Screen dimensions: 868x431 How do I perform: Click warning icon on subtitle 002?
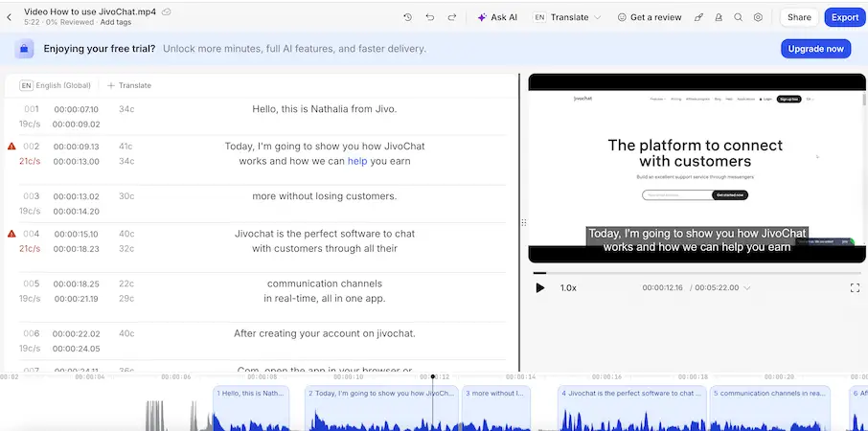(11, 147)
